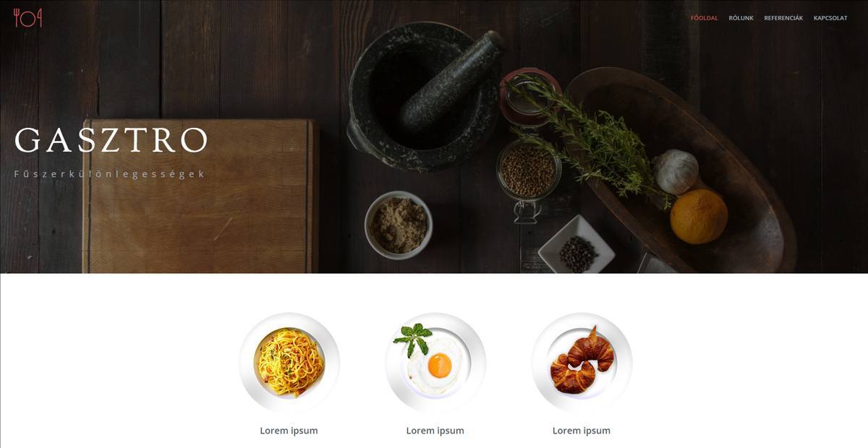Open the FŐOLDAL navigation item
Viewport: 868px width, 448px height.
tap(704, 18)
